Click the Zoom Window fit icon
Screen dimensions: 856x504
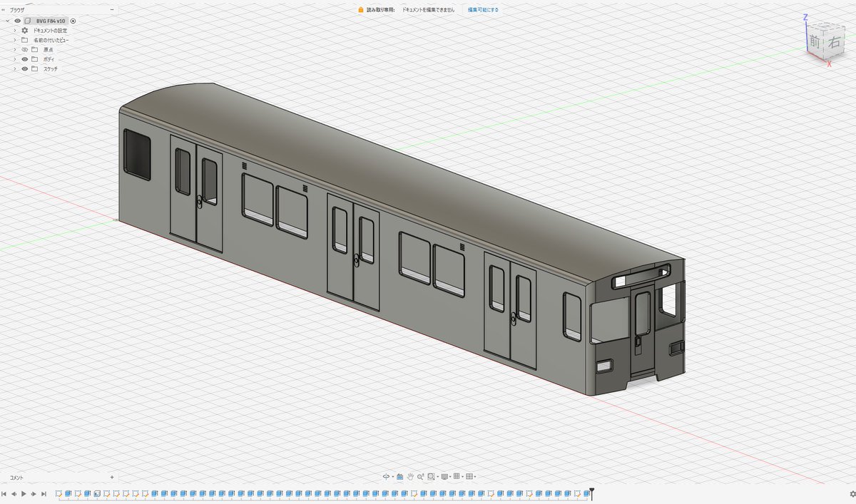(x=431, y=476)
